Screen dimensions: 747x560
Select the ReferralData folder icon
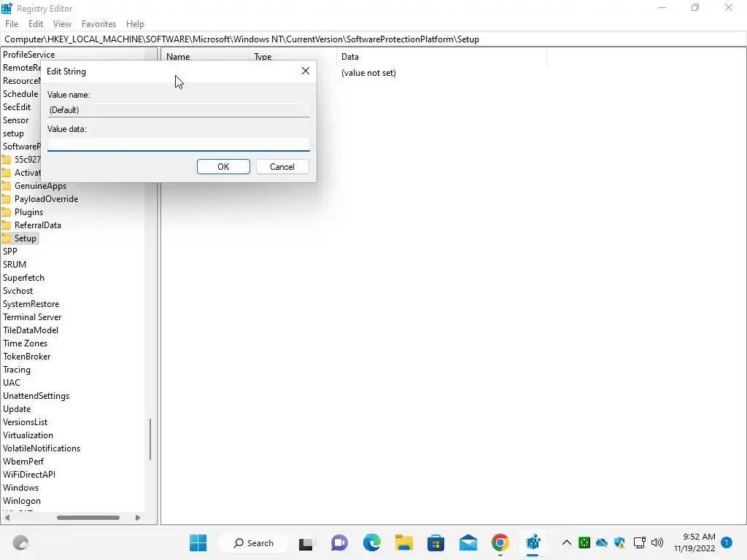click(x=6, y=225)
